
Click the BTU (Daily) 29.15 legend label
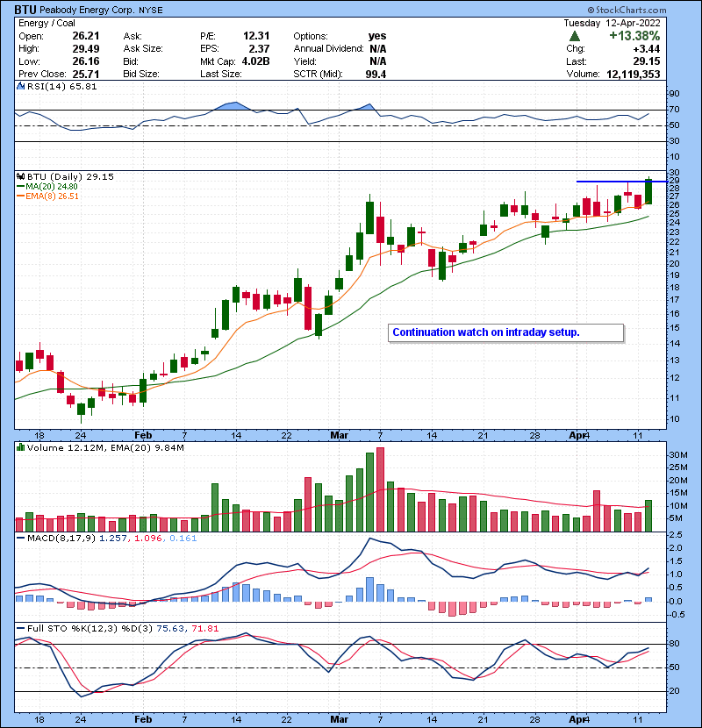tap(70, 177)
